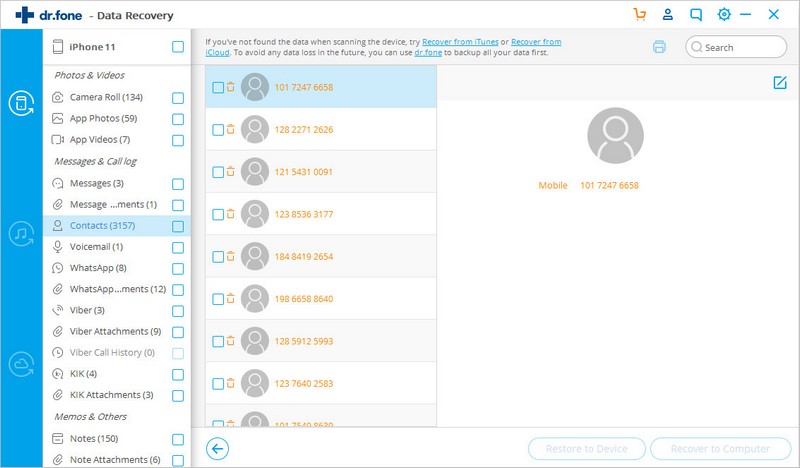Open App Videos (7) category
This screenshot has width=800, height=468.
tap(100, 139)
